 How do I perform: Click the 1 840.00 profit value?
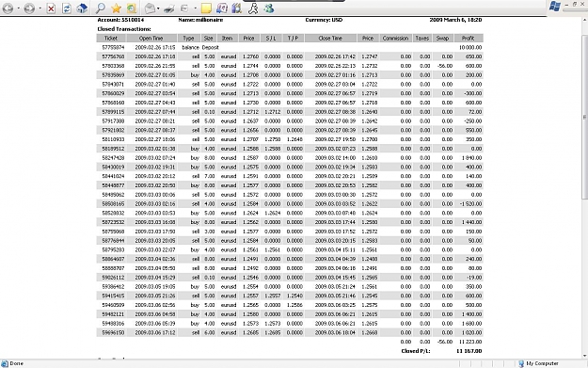point(472,158)
